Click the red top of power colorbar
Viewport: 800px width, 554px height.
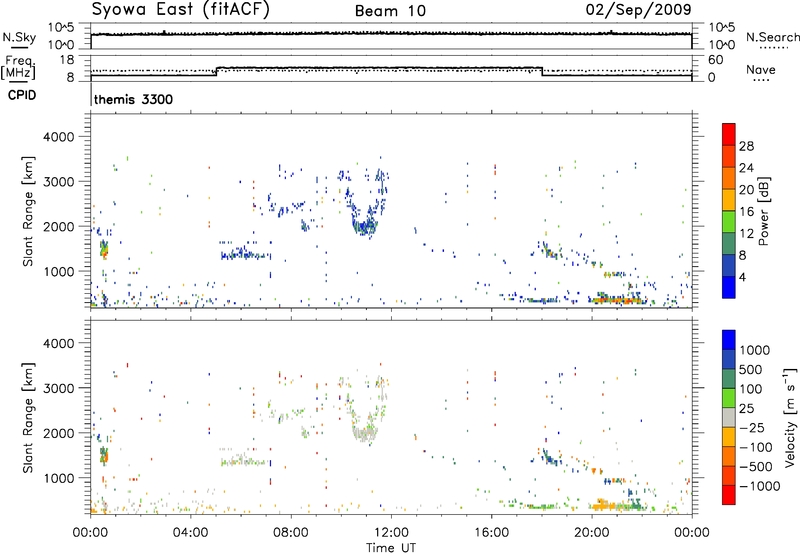click(x=729, y=134)
